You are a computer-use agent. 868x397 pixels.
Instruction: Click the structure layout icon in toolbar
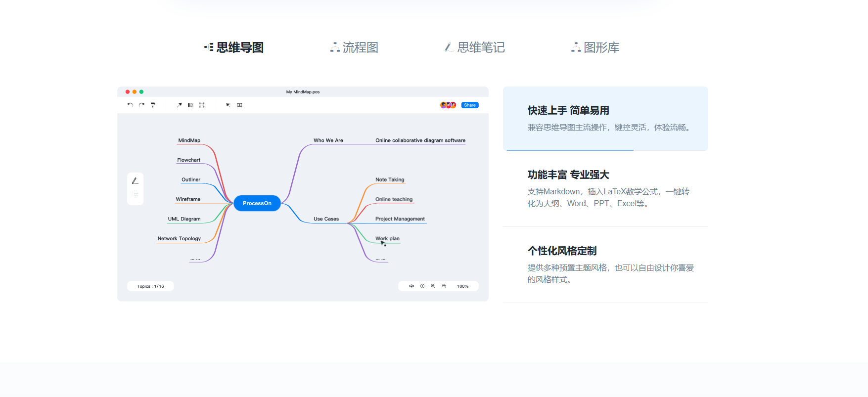190,105
